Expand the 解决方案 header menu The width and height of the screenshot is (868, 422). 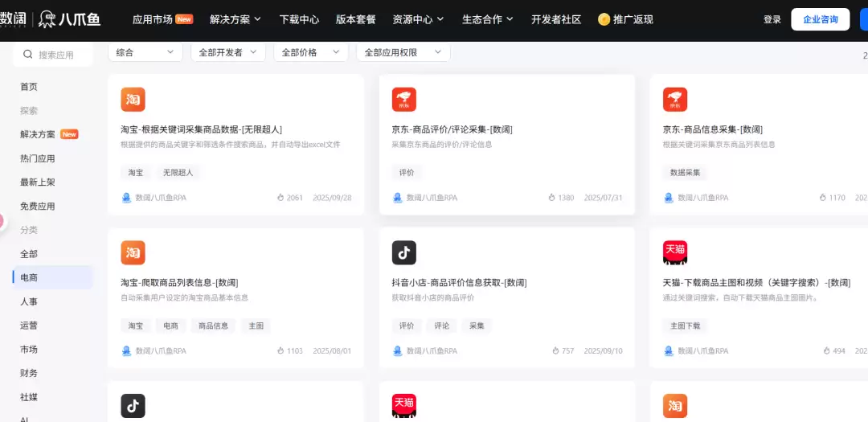(235, 19)
